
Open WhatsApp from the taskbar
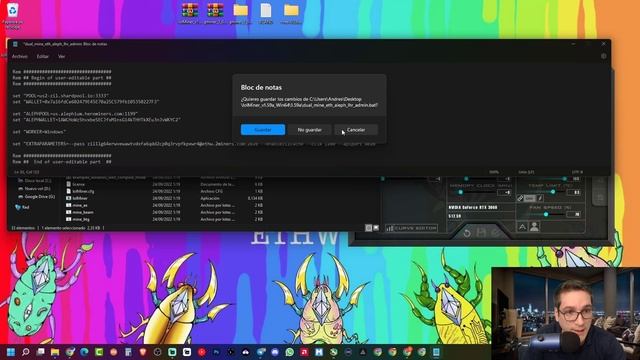point(290,352)
